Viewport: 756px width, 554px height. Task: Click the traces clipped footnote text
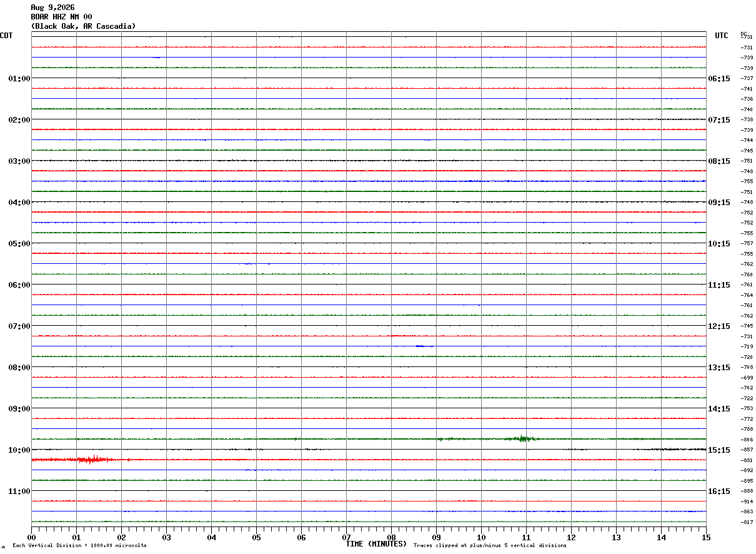coord(490,545)
